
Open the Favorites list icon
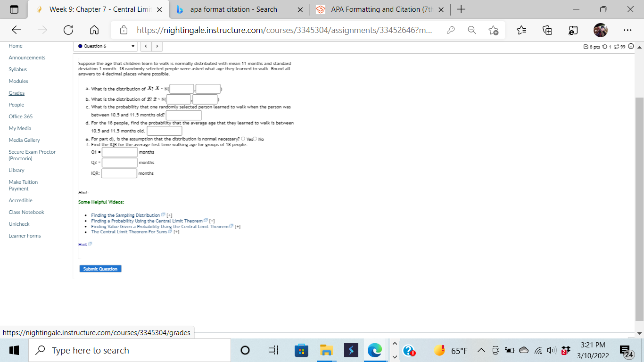click(x=522, y=31)
